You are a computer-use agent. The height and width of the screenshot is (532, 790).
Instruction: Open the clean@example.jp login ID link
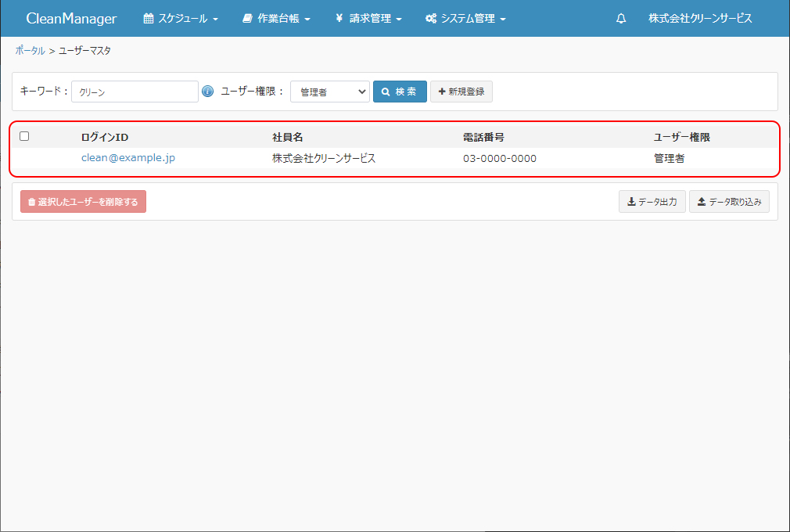128,158
